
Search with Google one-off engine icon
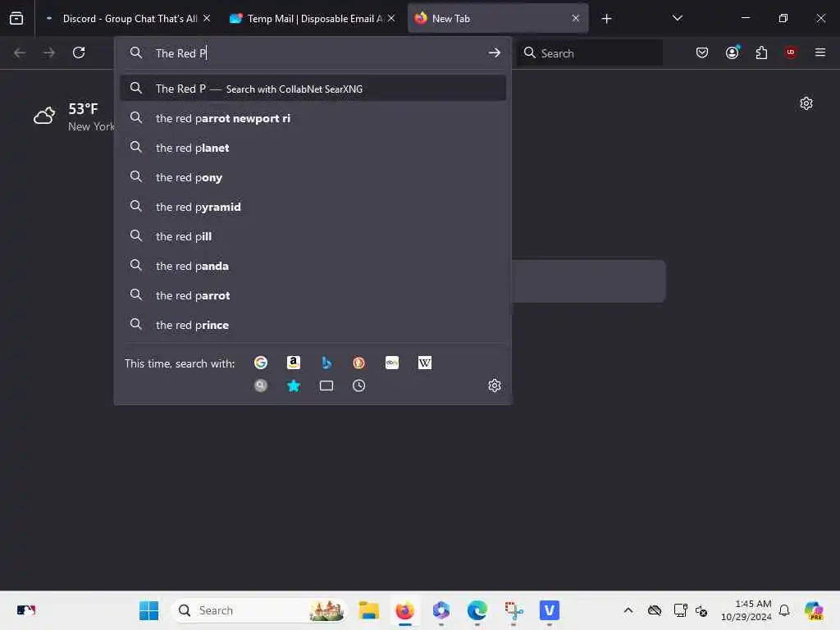[261, 363]
